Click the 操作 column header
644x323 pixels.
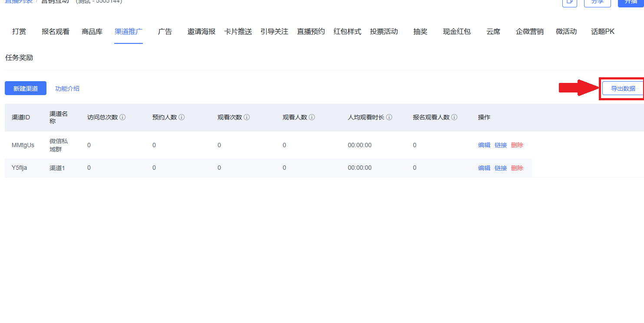click(484, 117)
